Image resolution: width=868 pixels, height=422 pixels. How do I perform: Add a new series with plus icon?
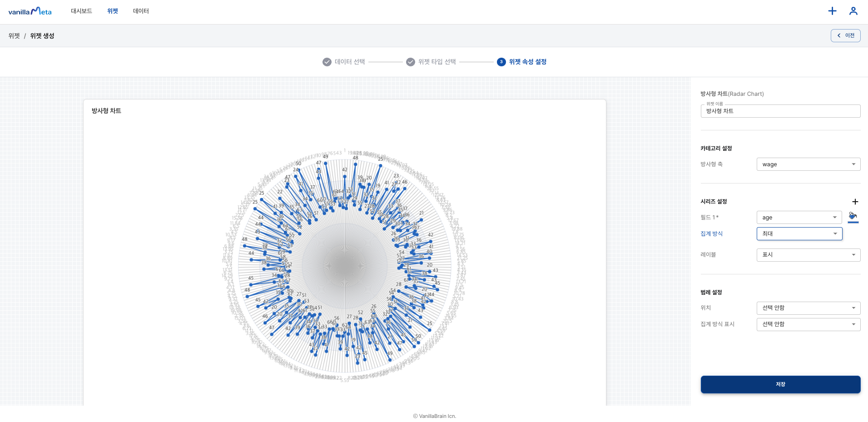(855, 202)
